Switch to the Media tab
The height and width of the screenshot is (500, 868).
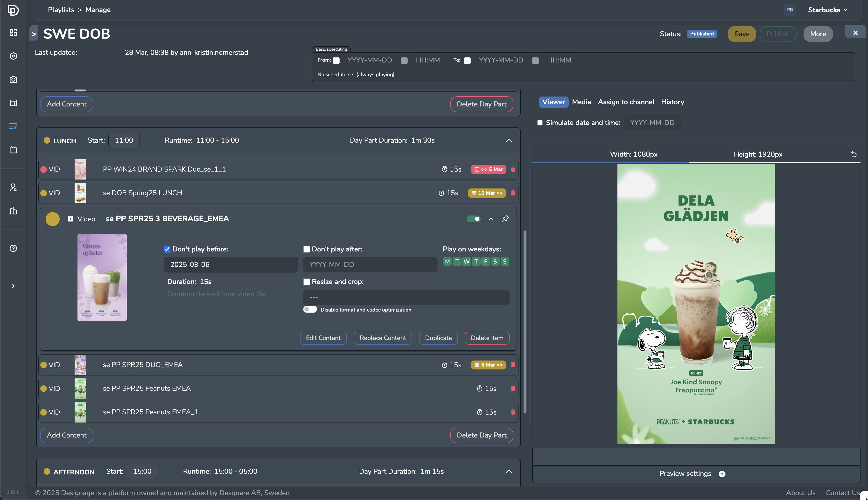[581, 102]
